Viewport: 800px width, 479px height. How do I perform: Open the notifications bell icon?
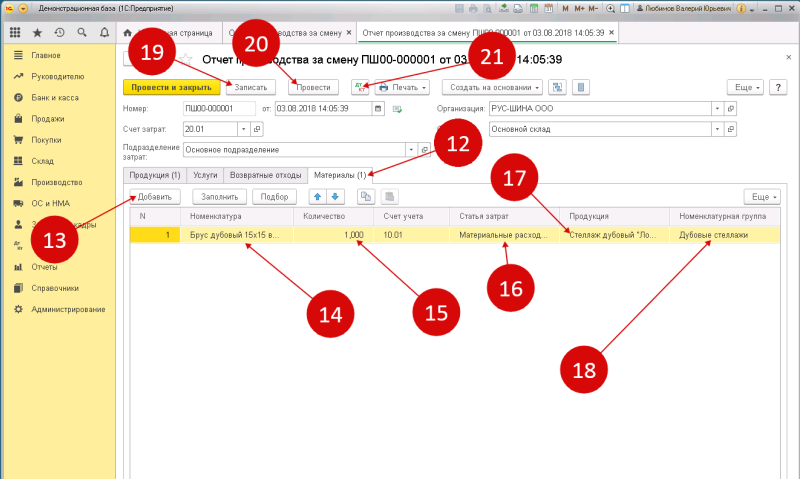click(104, 33)
